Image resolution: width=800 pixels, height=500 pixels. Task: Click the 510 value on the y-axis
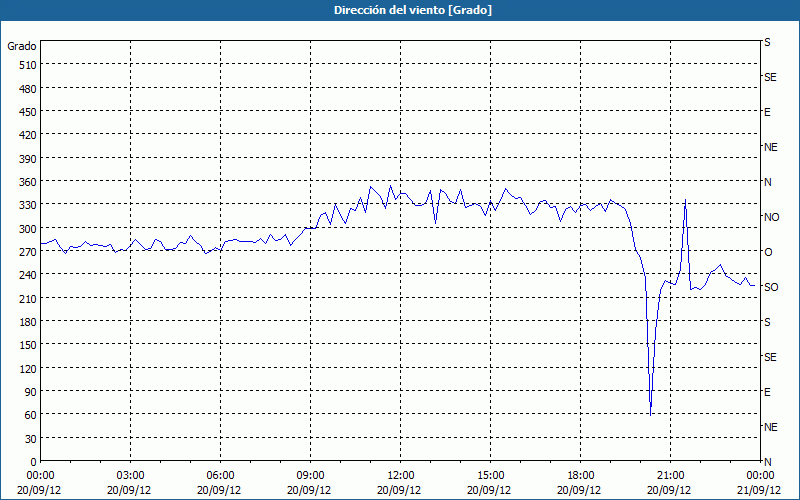click(28, 65)
